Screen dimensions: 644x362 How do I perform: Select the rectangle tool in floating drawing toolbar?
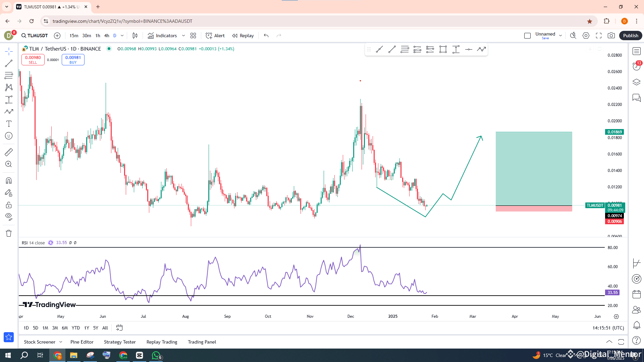pyautogui.click(x=443, y=50)
